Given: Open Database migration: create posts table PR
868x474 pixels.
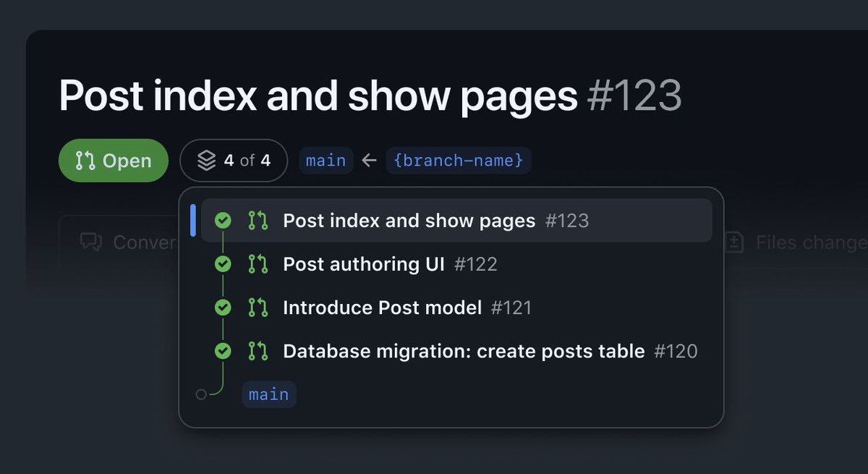Looking at the screenshot, I should coord(463,351).
